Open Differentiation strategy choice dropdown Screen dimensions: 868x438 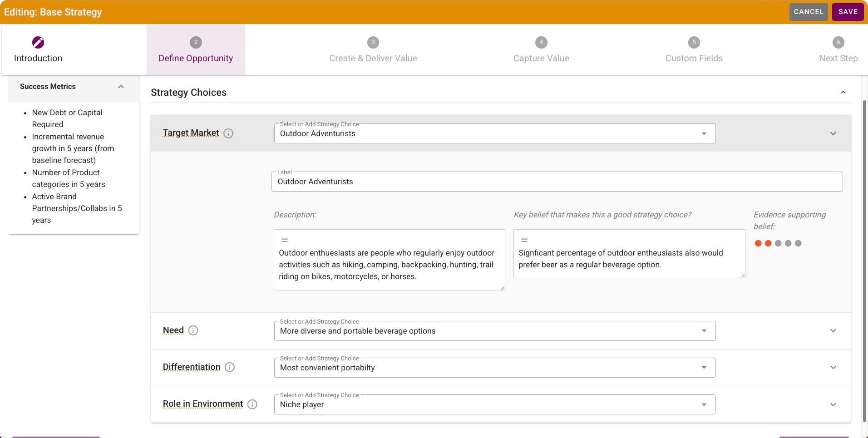coord(495,368)
